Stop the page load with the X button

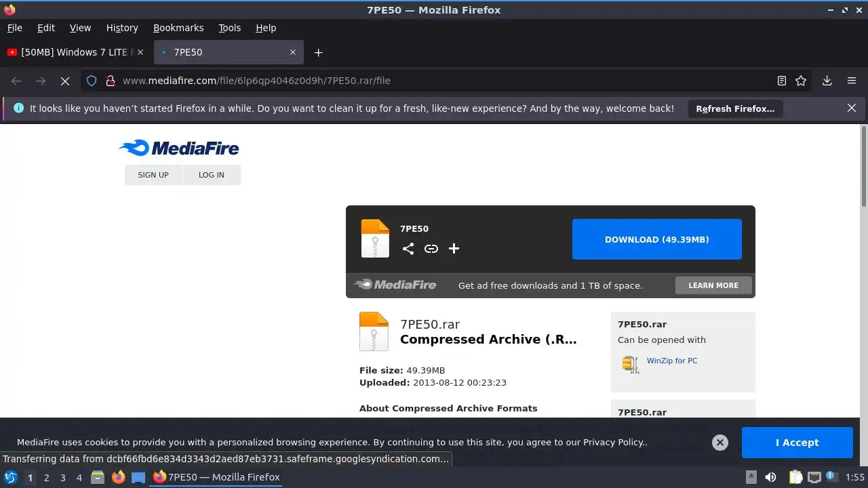[x=65, y=81]
